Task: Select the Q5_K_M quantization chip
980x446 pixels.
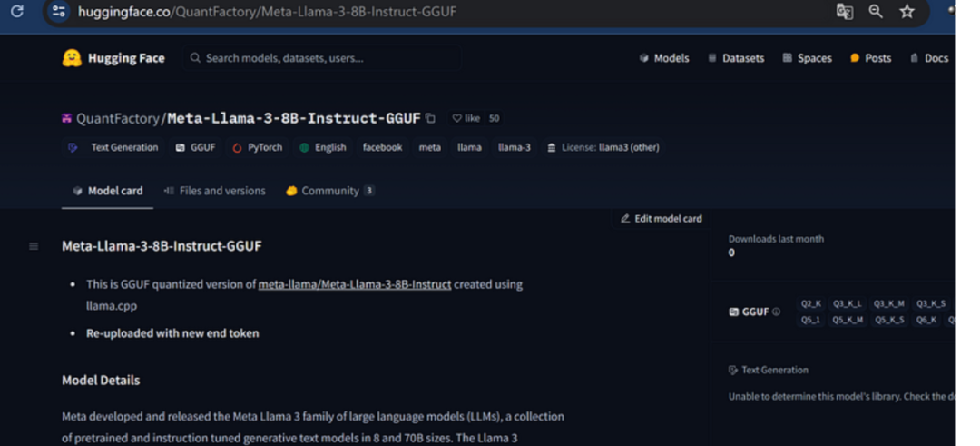Action: tap(848, 321)
